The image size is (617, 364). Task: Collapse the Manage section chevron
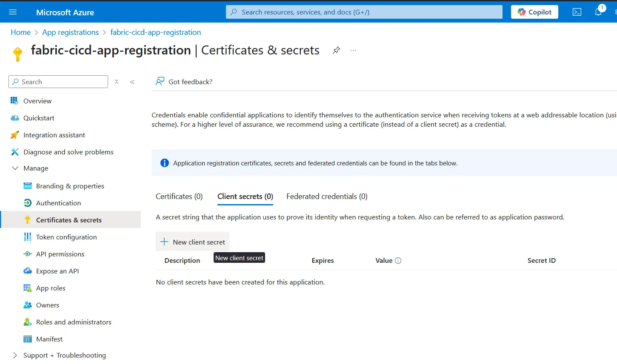[15, 168]
